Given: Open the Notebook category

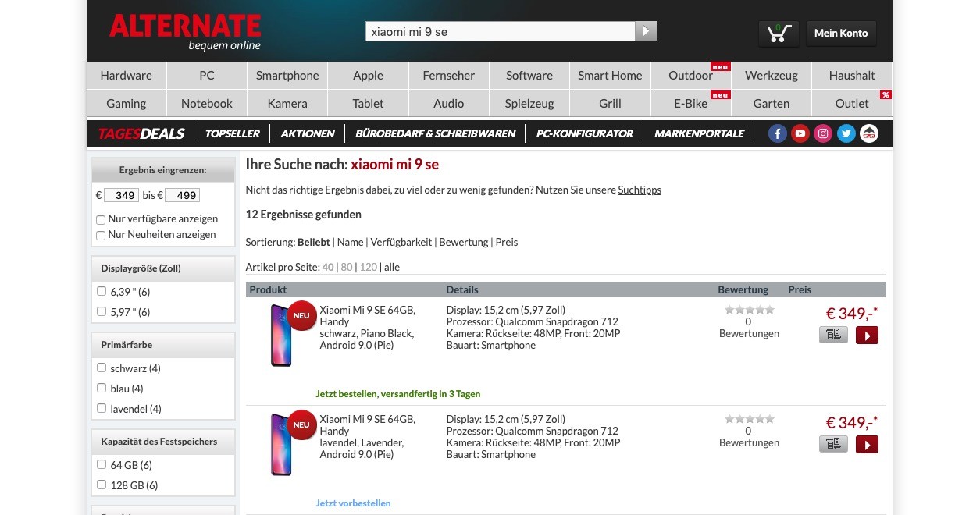Looking at the screenshot, I should coord(207,103).
